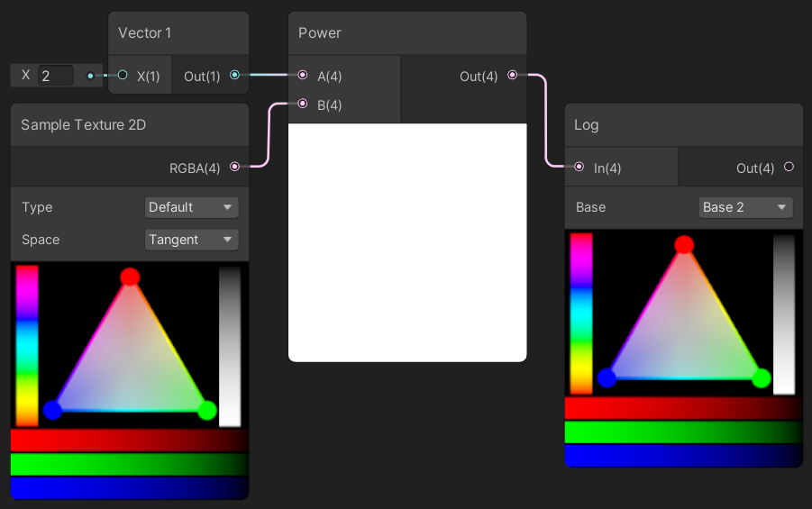This screenshot has width=812, height=509.
Task: Click the Out(4) output port on Log node
Action: pos(789,167)
